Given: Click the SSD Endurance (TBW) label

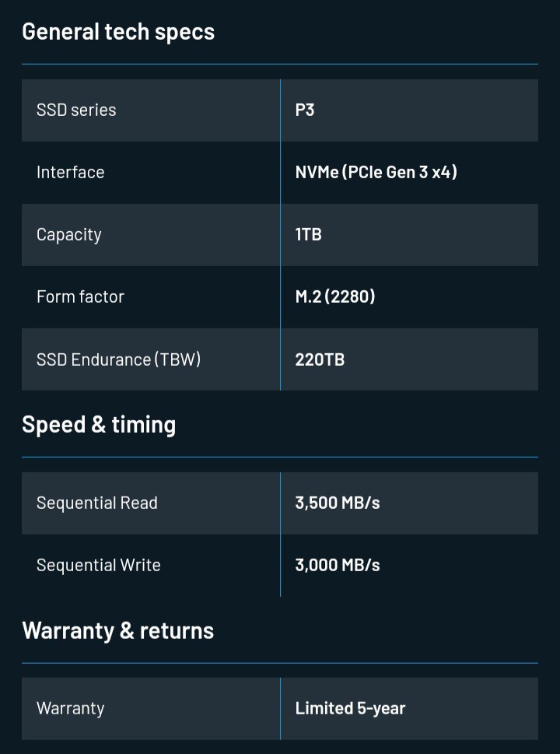Looking at the screenshot, I should [118, 359].
